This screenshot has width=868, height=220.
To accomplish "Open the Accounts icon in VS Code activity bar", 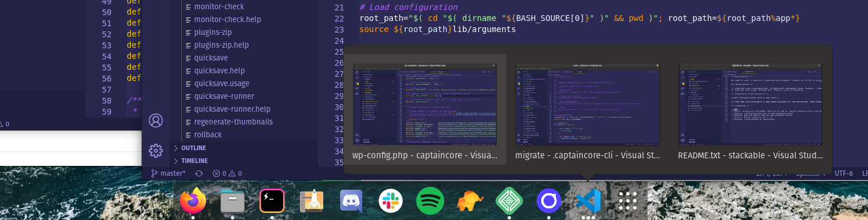I will point(156,120).
